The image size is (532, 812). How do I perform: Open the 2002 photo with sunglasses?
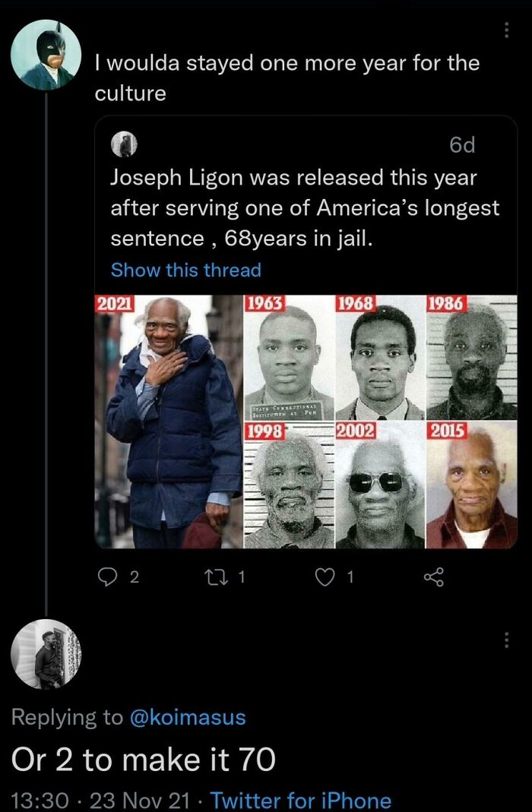[380, 485]
